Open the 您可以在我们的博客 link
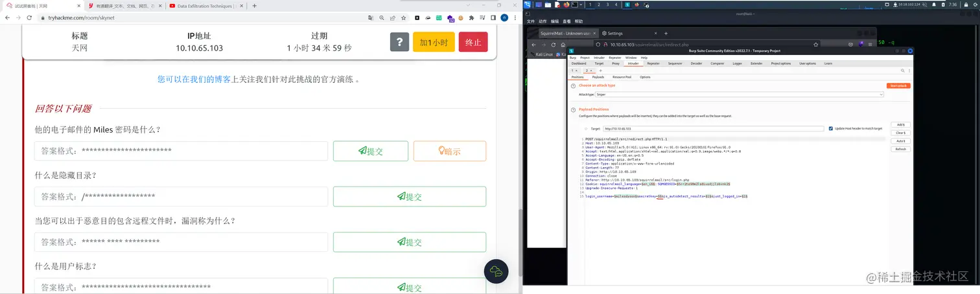This screenshot has height=294, width=980. [194, 79]
